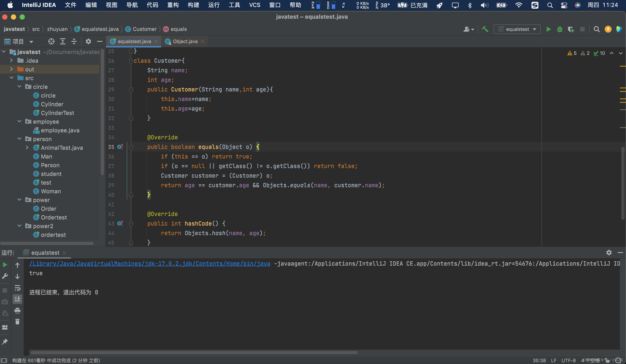Open the equalstest run configuration dropdown

pos(517,29)
